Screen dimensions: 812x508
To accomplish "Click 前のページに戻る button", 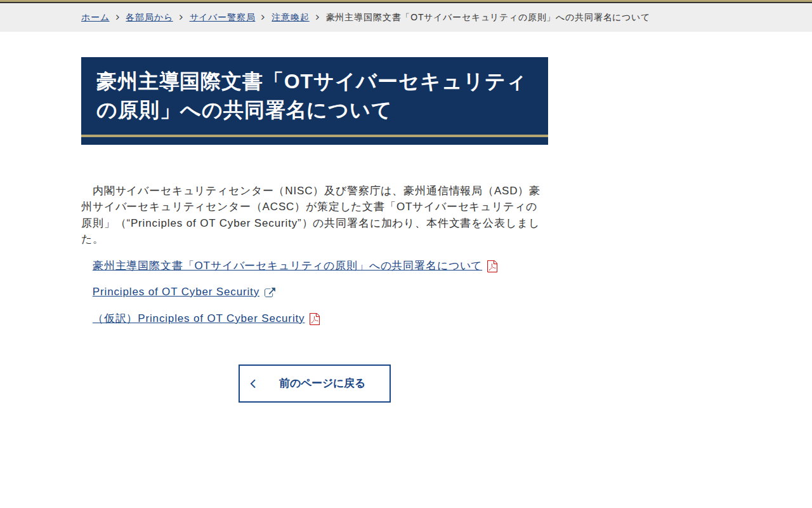I will [315, 384].
